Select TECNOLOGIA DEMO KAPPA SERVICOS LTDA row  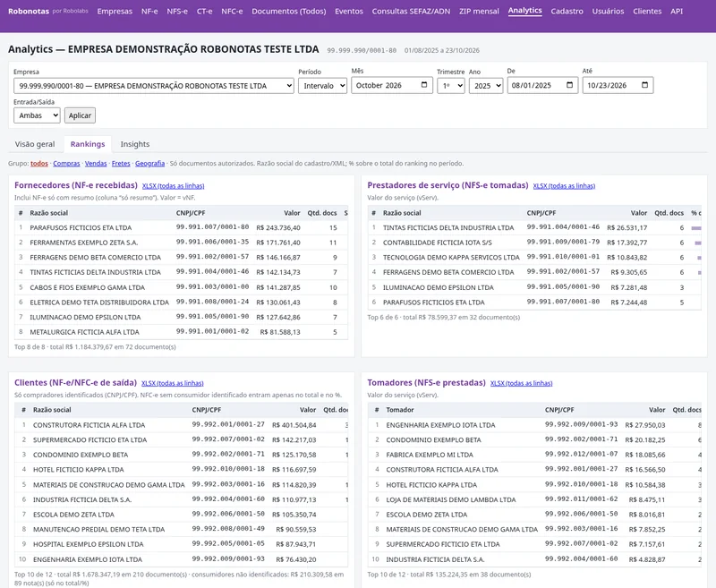coord(534,258)
